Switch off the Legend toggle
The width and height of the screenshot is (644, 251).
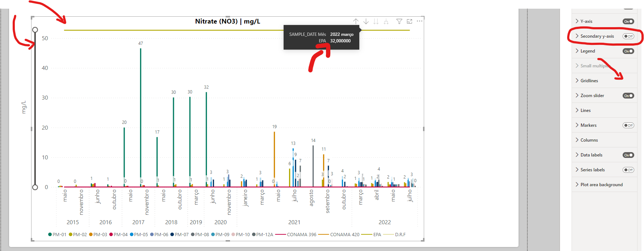[628, 51]
